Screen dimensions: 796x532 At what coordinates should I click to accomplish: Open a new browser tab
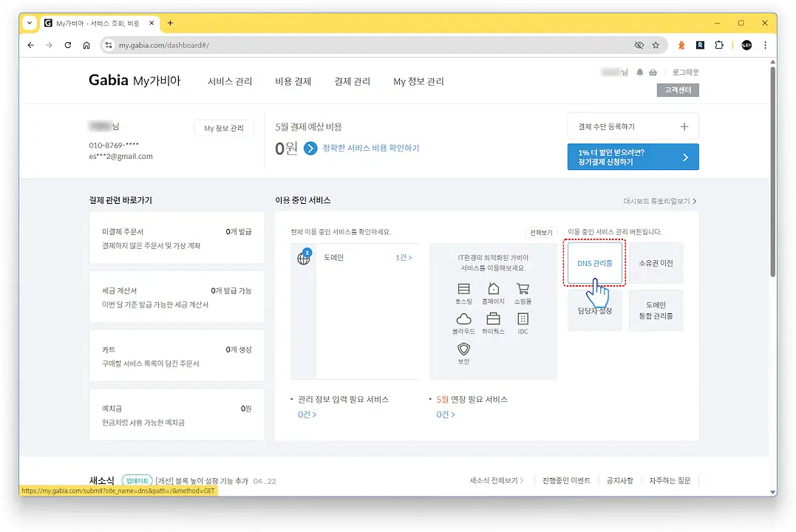(170, 23)
